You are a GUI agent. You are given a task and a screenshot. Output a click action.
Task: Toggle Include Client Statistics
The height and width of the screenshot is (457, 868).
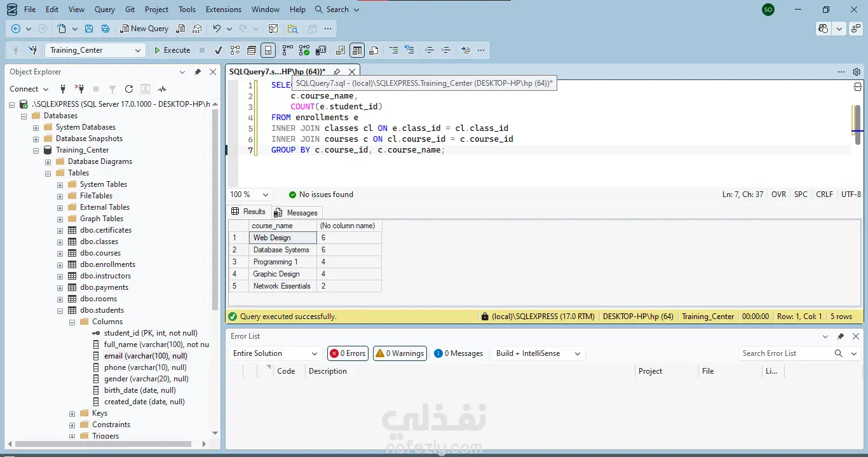tap(321, 50)
